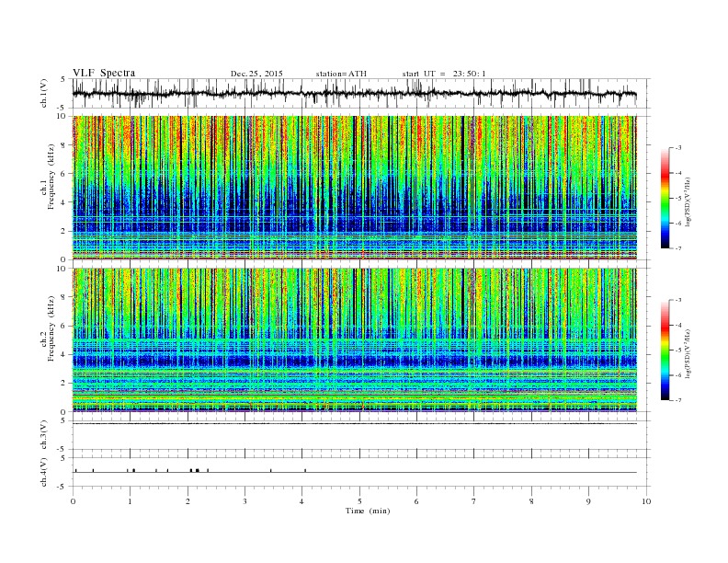This screenshot has width=728, height=563.
Task: Click the ch.3 flat trace line
Action: click(x=355, y=423)
